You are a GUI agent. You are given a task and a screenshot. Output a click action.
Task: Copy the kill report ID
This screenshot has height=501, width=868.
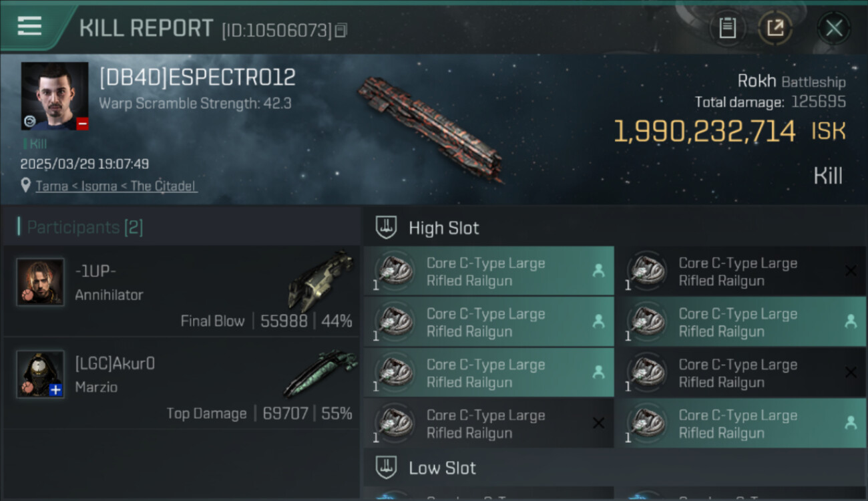pos(341,30)
